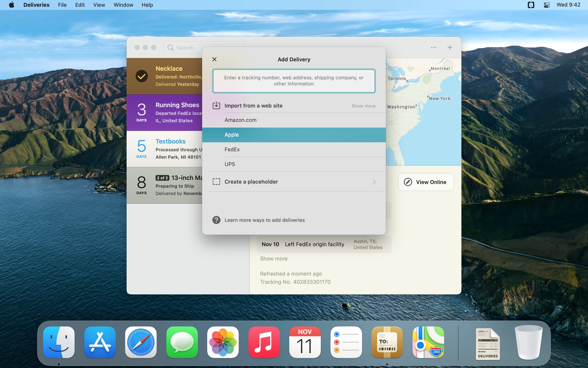
Task: Click the plus add delivery button
Action: (x=450, y=47)
